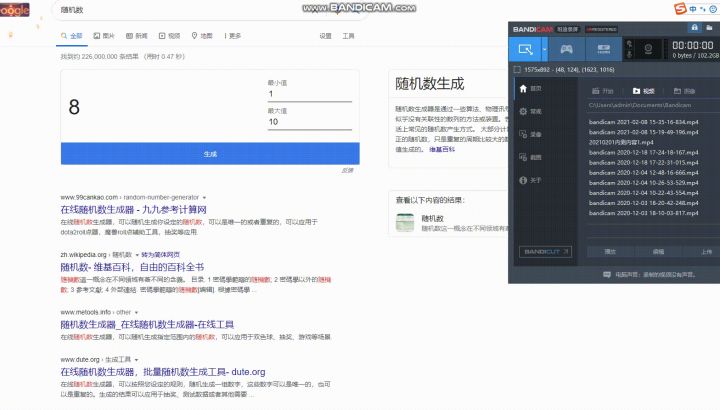Click the rectangle area icon beside 1575x892

(517, 69)
